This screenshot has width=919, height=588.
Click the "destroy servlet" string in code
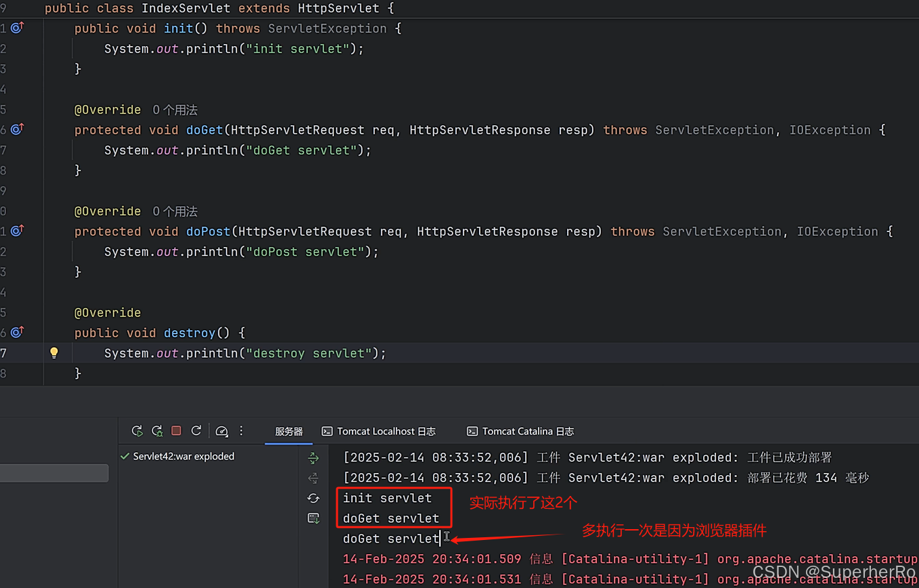pyautogui.click(x=309, y=353)
